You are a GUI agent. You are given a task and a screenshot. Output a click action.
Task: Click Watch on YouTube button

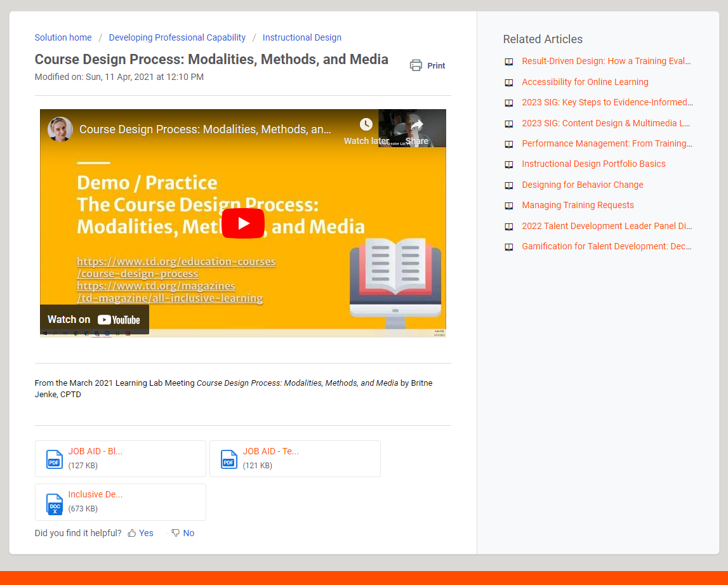tap(95, 320)
